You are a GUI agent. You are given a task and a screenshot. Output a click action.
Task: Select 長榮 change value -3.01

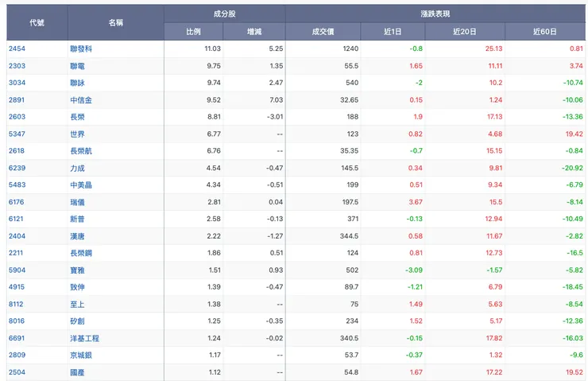pyautogui.click(x=275, y=117)
